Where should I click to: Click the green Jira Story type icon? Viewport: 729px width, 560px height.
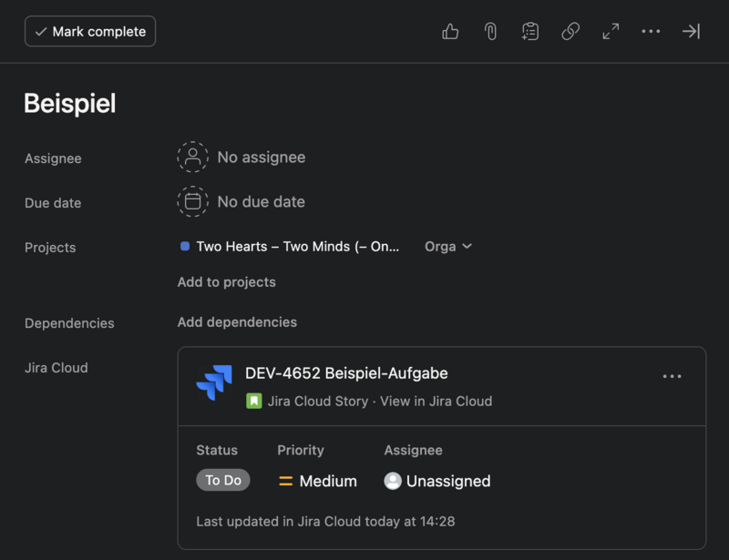coord(254,401)
